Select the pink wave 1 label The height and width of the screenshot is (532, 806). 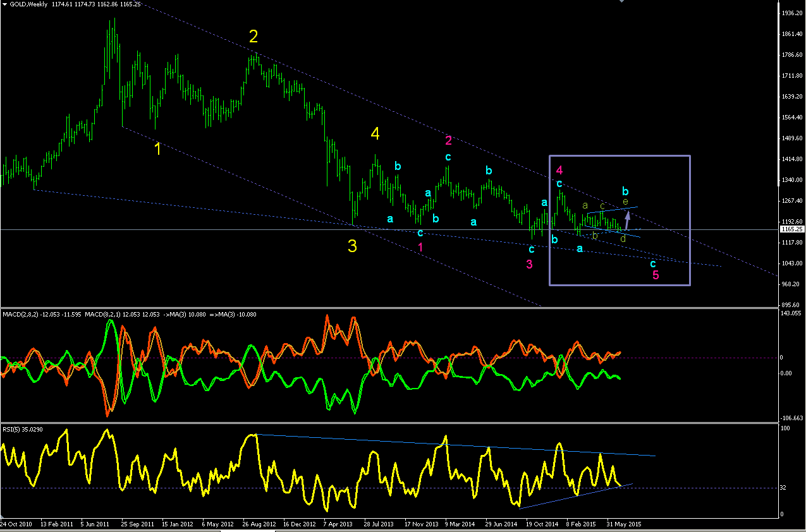[420, 247]
